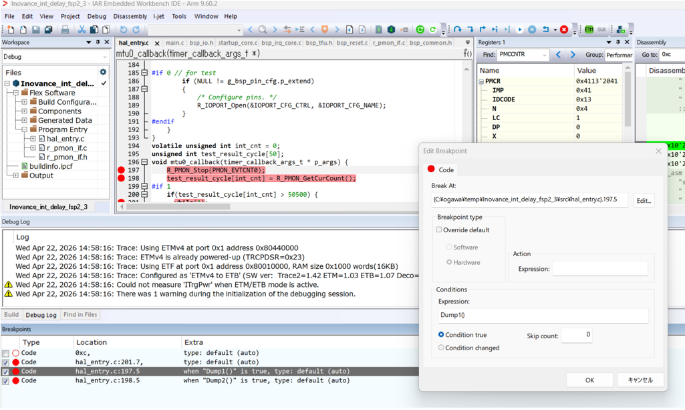The width and height of the screenshot is (685, 410).
Task: Switch to the bsp_io.h editor tab
Action: 201,43
